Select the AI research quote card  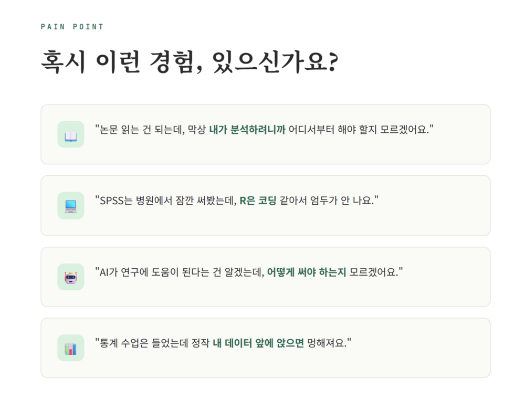(266, 277)
